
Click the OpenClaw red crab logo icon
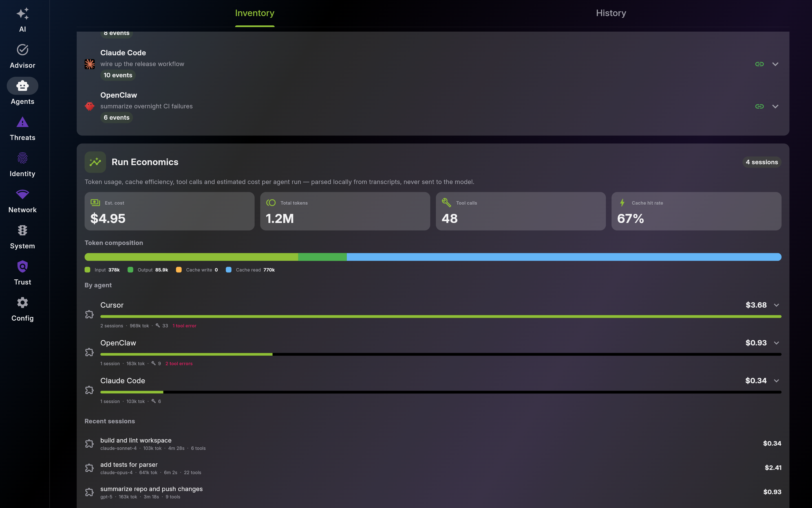coord(90,106)
